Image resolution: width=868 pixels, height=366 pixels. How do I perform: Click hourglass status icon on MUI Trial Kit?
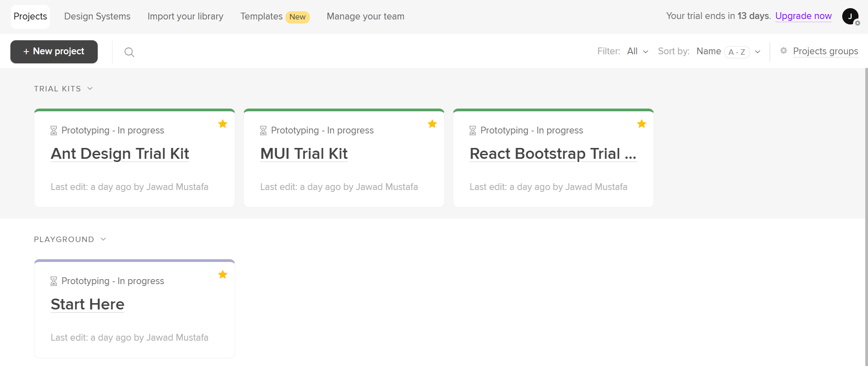(263, 131)
